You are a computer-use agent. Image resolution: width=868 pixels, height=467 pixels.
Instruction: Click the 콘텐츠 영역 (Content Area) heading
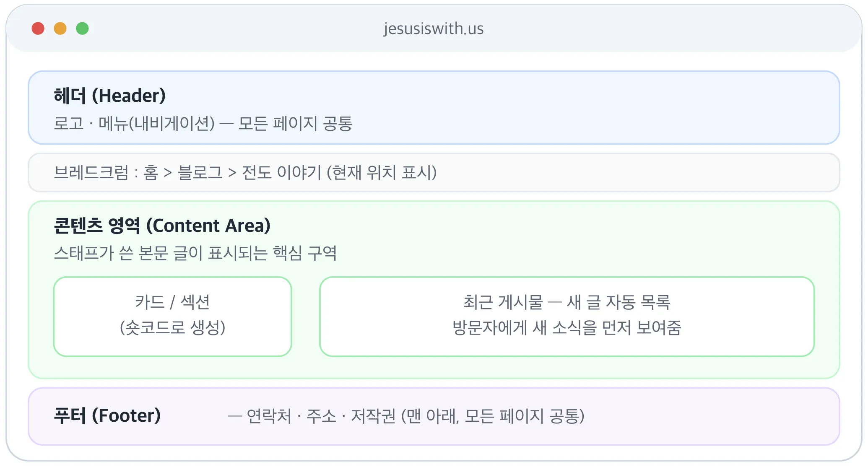pyautogui.click(x=162, y=226)
